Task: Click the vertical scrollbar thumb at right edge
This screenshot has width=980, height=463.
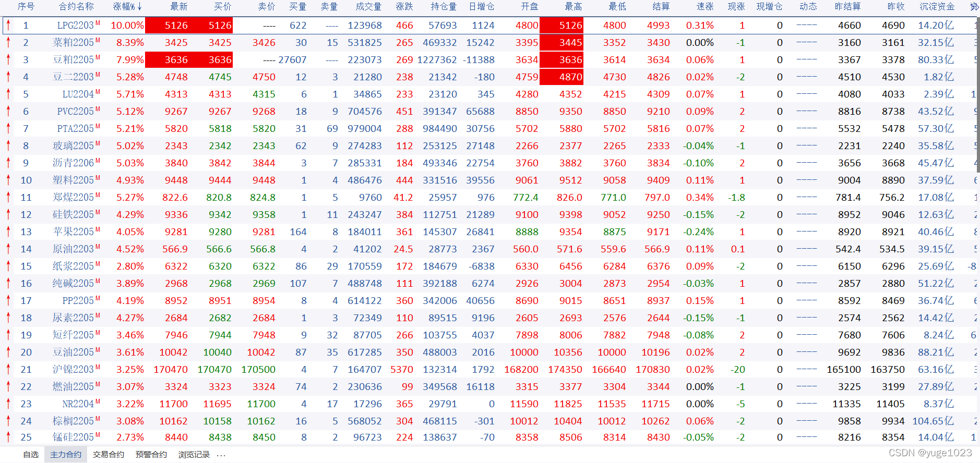Action: [978, 95]
